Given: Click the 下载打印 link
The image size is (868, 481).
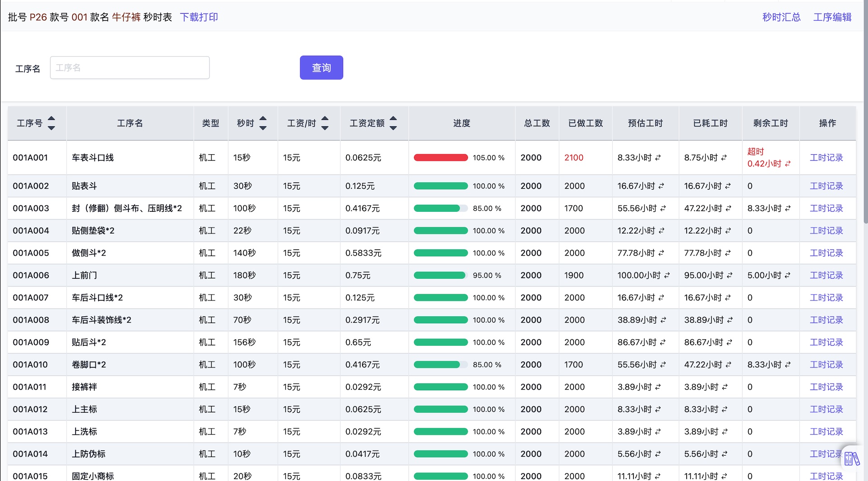Looking at the screenshot, I should [x=199, y=17].
